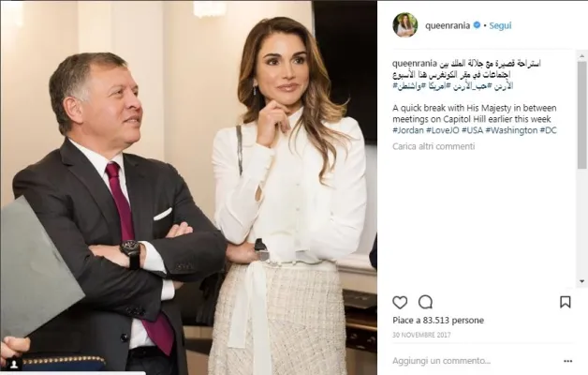The width and height of the screenshot is (588, 375).
Task: Open queenrania username in header
Action: point(448,25)
